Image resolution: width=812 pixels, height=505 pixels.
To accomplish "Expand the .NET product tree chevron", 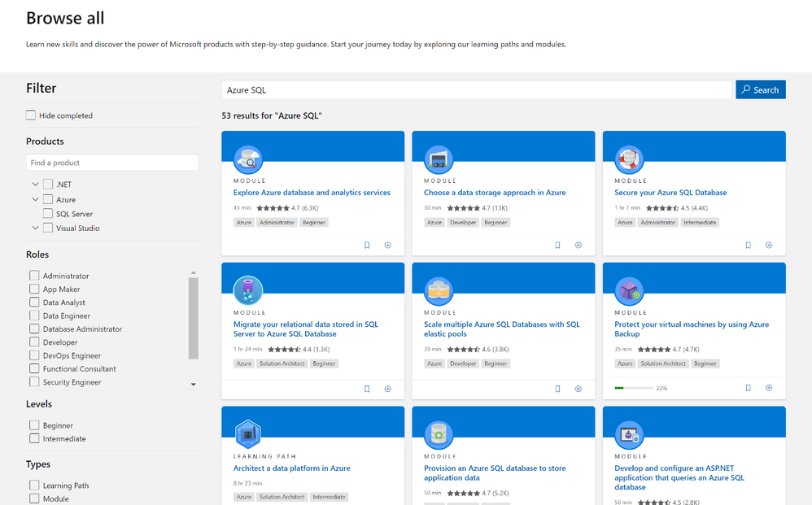I will pos(35,185).
